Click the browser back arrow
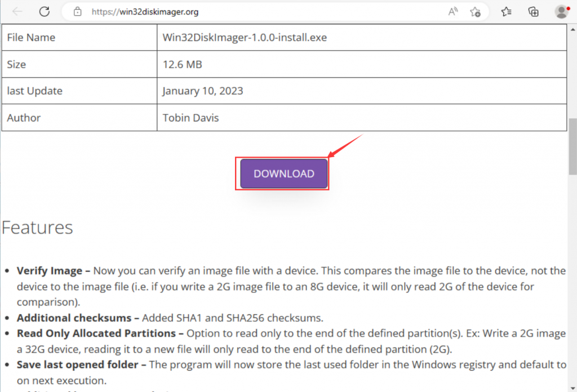577x392 pixels. tap(17, 12)
